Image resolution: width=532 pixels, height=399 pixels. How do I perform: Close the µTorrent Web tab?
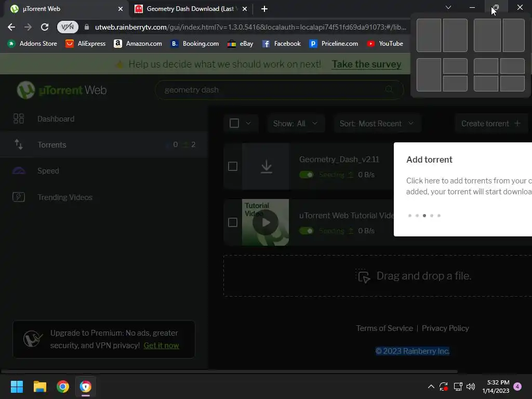click(120, 9)
